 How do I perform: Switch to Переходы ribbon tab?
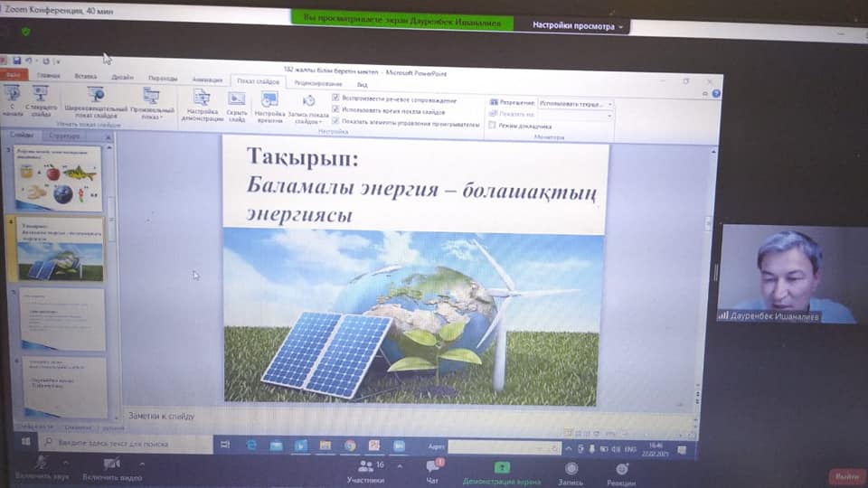point(163,79)
